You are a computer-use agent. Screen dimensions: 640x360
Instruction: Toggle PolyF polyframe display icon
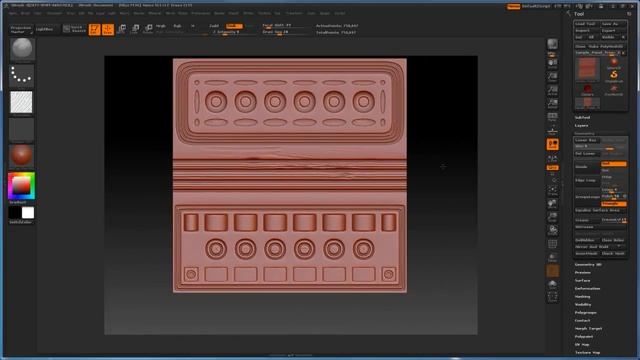tap(553, 244)
